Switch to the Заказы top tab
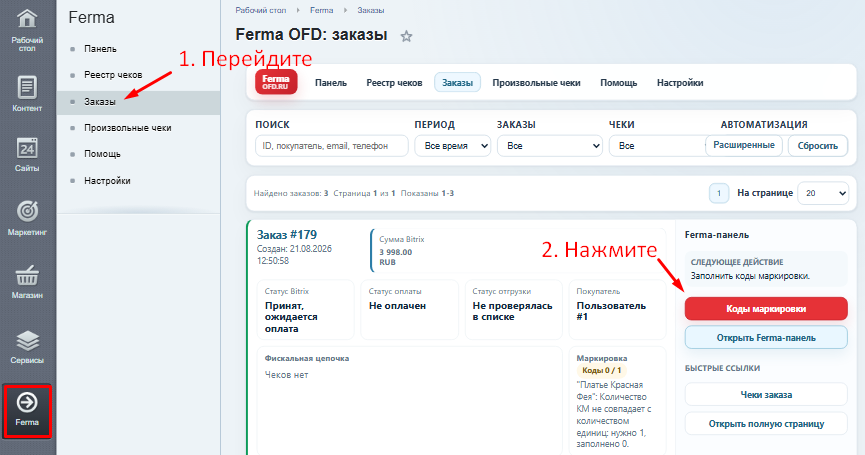Viewport: 865px width, 455px height. 457,83
